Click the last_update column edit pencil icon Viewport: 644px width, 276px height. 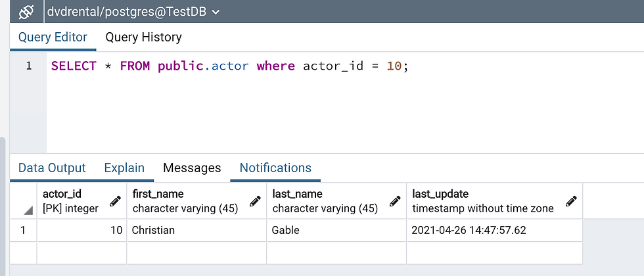pos(571,201)
